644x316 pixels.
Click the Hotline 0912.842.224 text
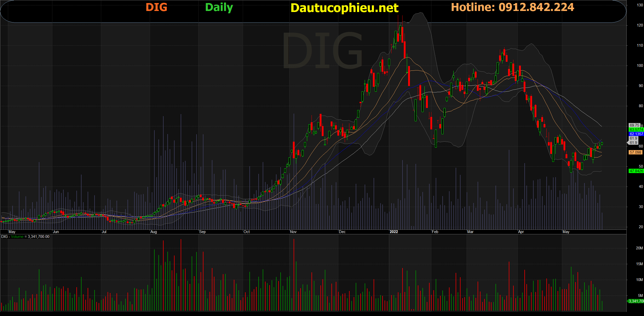pyautogui.click(x=512, y=7)
